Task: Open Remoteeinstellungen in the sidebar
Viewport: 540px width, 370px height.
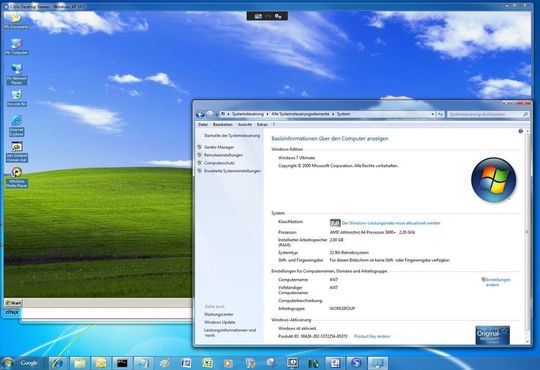Action: tap(223, 155)
